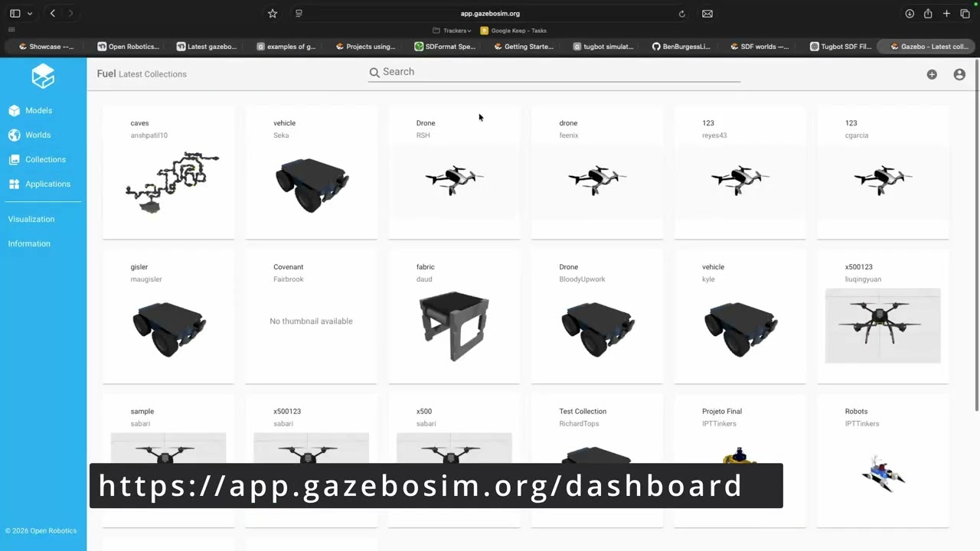The height and width of the screenshot is (551, 980).
Task: Open the gisler collection thumbnail
Action: [x=168, y=328]
